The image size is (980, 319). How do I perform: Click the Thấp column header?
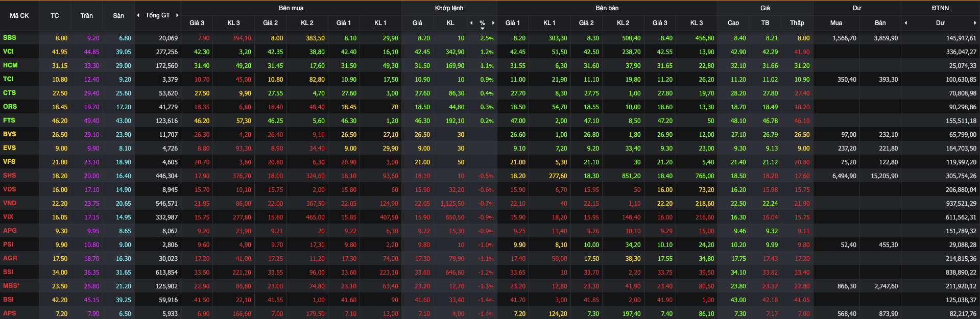click(797, 23)
